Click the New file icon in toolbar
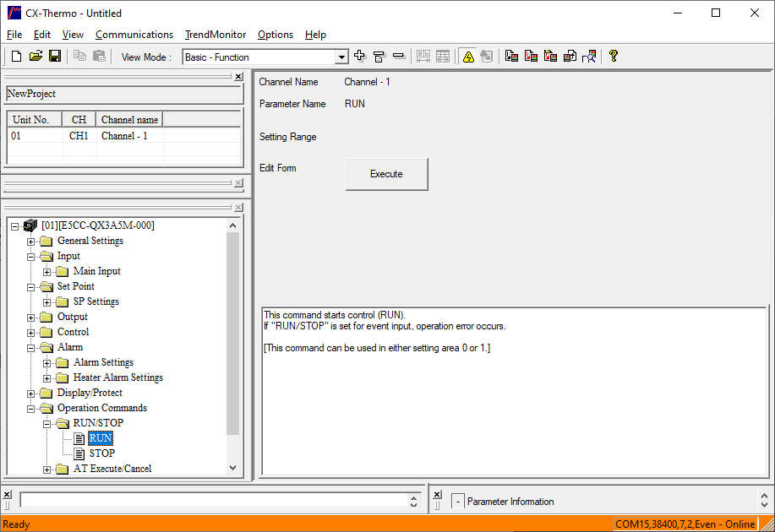Screen dimensions: 775x532 16,57
